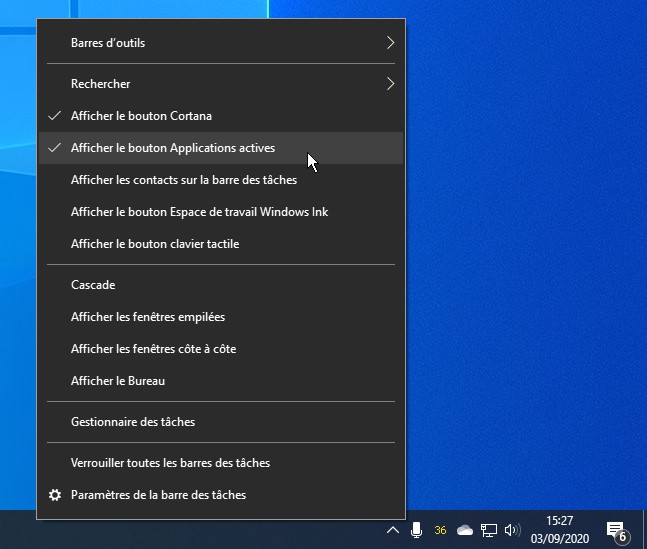This screenshot has height=549, width=647.
Task: Open the OneDrive cloud icon
Action: (465, 529)
